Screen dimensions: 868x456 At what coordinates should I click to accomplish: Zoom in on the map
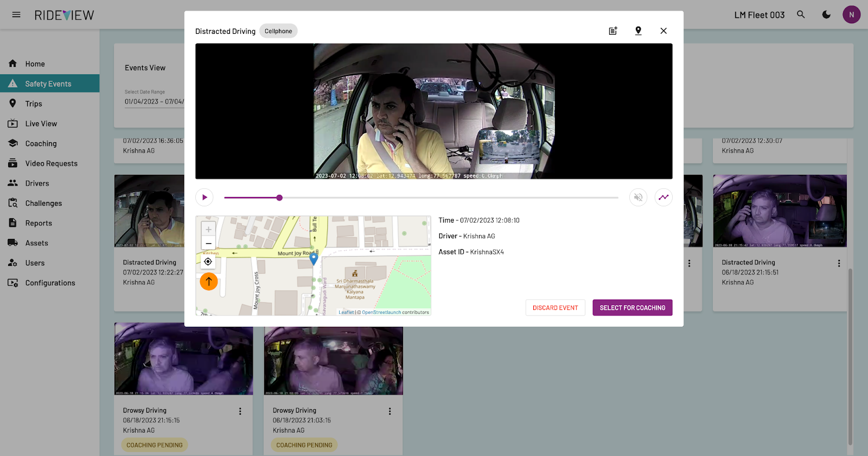point(208,230)
